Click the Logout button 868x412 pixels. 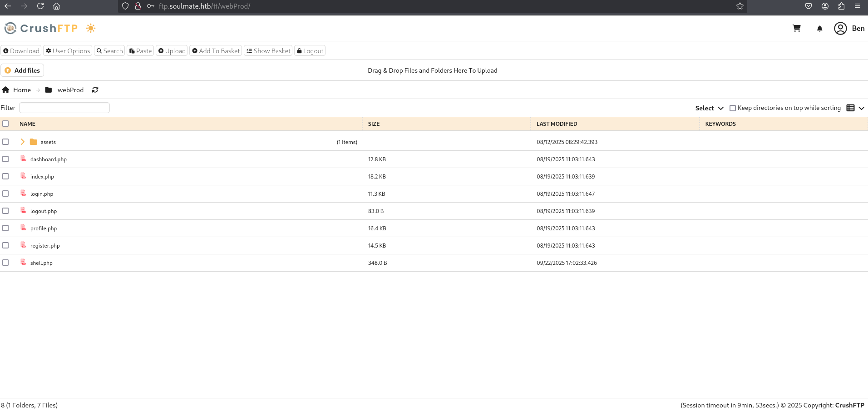click(x=310, y=51)
